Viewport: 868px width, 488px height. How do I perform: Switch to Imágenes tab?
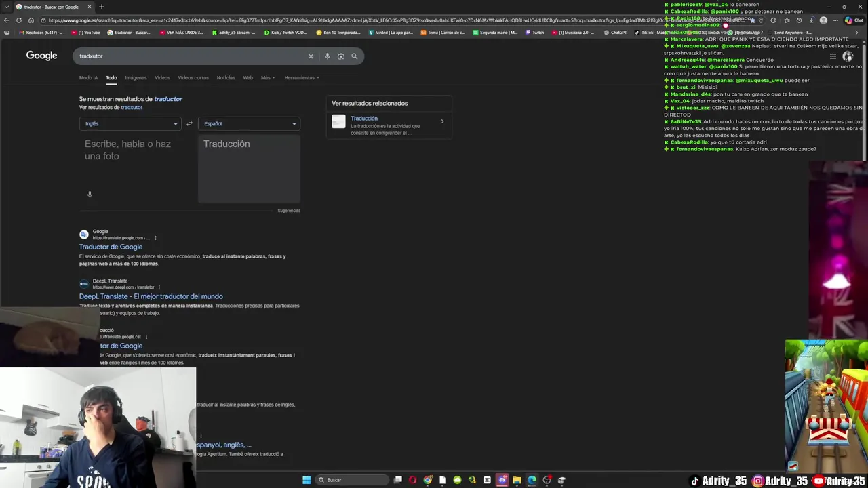[136, 77]
